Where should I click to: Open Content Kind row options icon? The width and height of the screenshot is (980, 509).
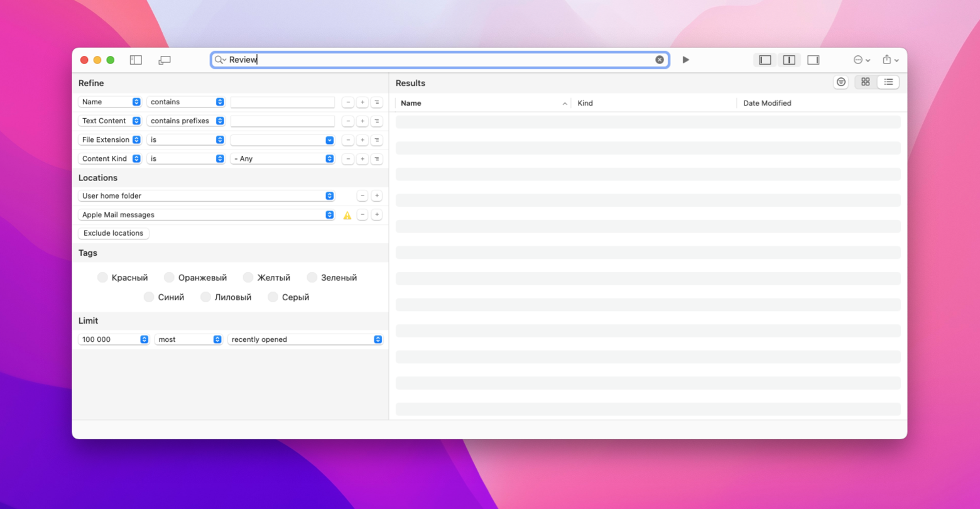tap(377, 158)
